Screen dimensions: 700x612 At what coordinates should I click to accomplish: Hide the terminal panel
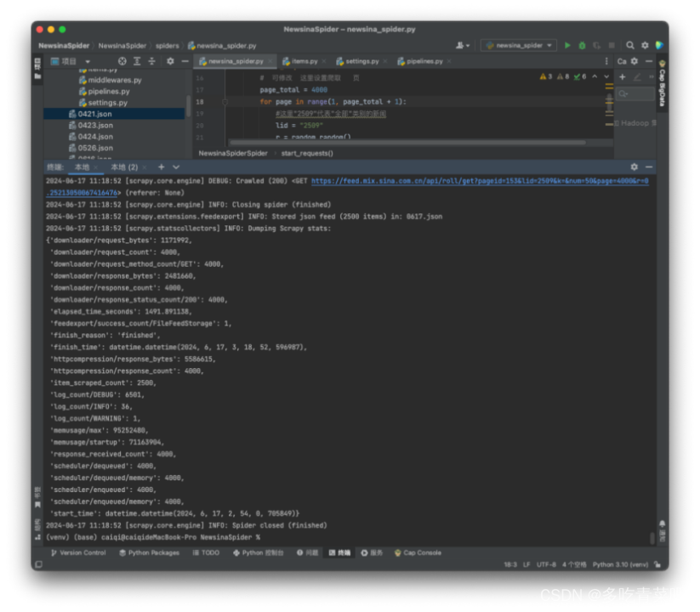[x=649, y=167]
